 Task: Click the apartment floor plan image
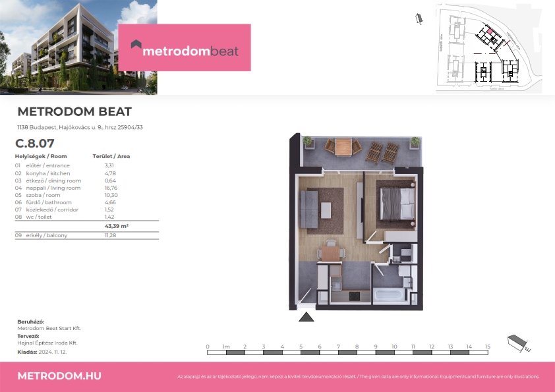(356, 222)
